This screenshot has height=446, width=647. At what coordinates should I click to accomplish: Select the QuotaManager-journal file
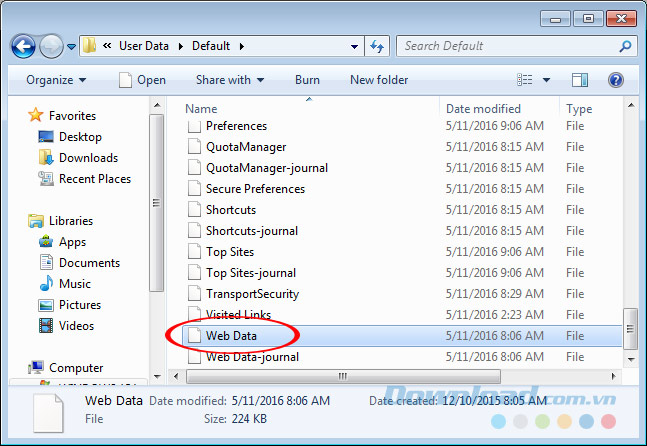[x=267, y=168]
